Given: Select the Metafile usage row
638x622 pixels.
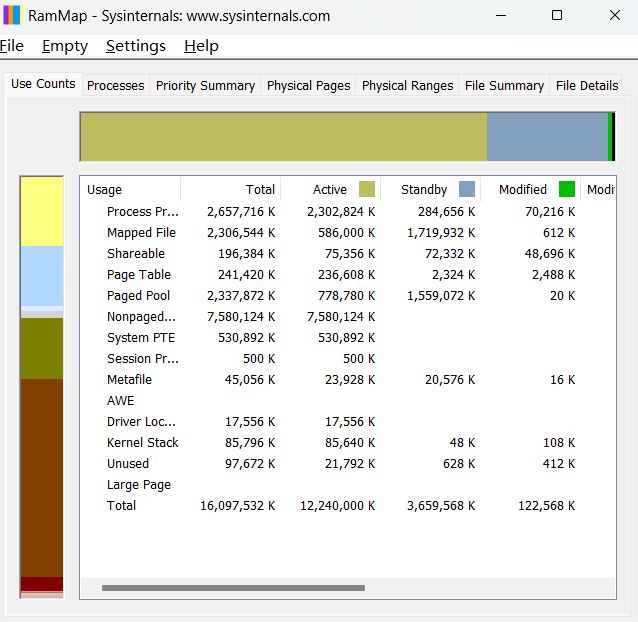Looking at the screenshot, I should [x=347, y=380].
